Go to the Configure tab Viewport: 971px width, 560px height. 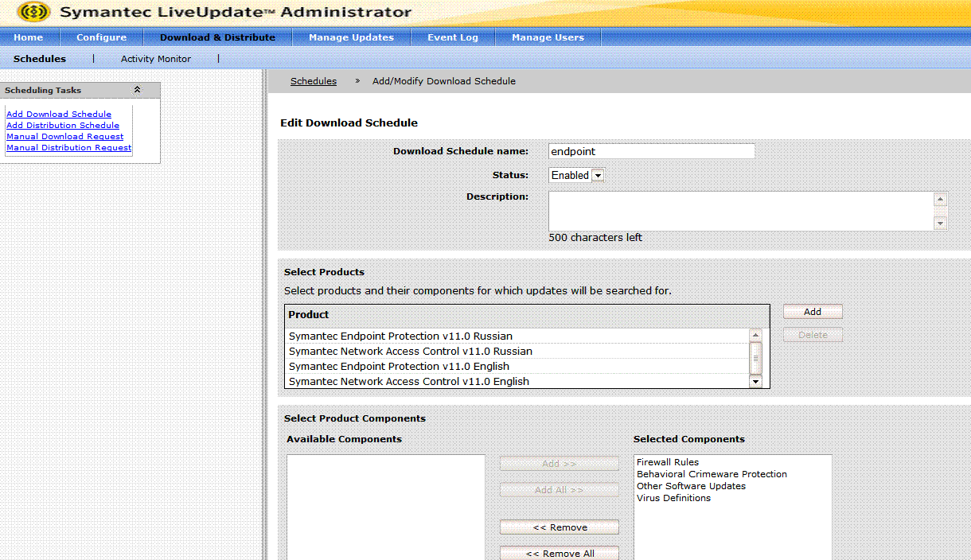[x=101, y=37]
